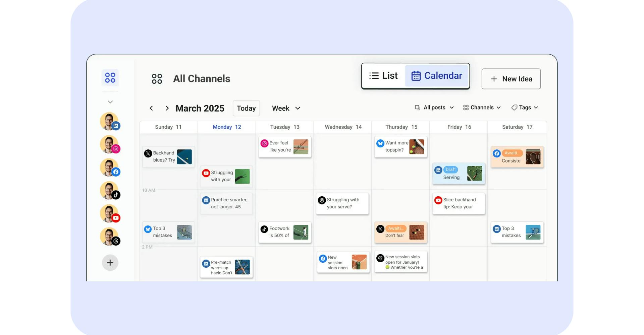The image size is (644, 335).
Task: Click LinkedIn icon on Saturday's Top 3 mistakes post
Action: tap(497, 229)
